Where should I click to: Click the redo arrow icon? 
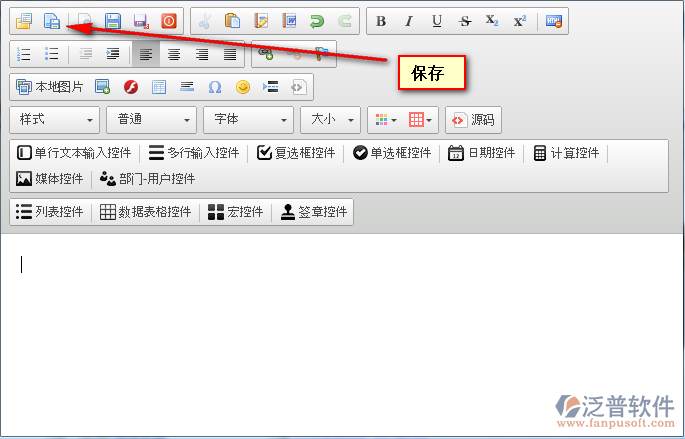coord(345,21)
